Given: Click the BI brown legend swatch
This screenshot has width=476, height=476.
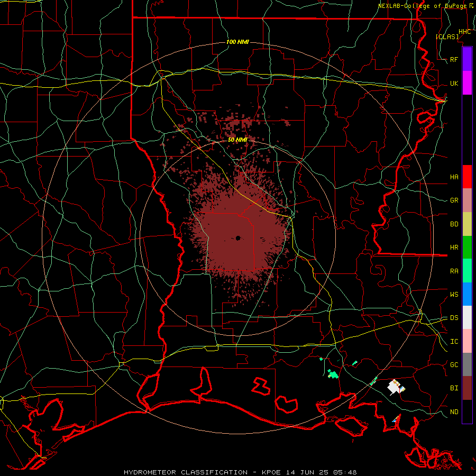Looking at the screenshot, I should [x=467, y=388].
